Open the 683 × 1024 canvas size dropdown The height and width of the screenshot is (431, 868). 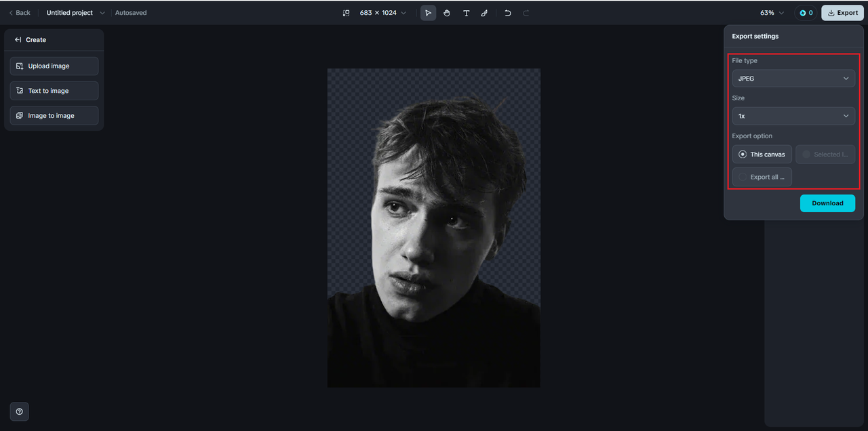(x=383, y=13)
